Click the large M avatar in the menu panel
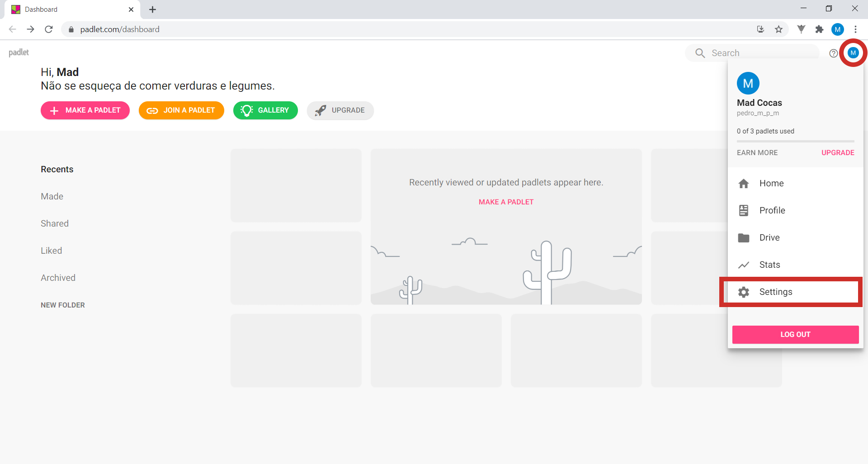Screen dimensions: 868x464 [x=748, y=83]
